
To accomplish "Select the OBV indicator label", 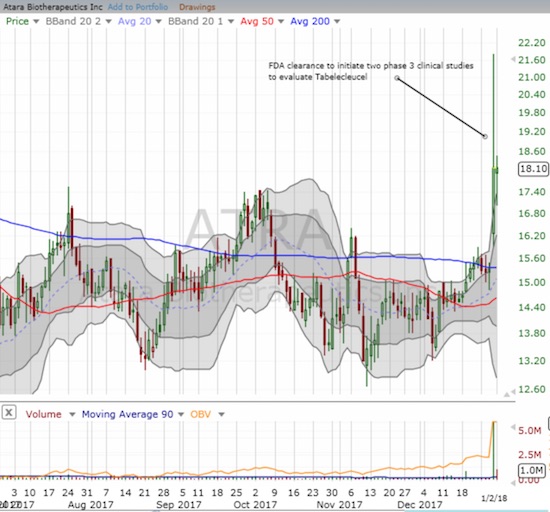I will click(x=201, y=414).
